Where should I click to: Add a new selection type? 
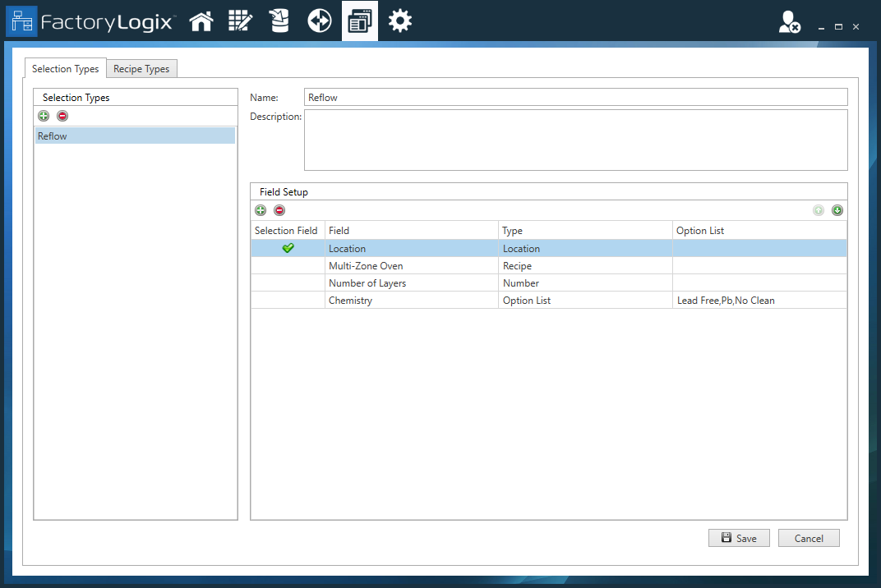tap(44, 116)
